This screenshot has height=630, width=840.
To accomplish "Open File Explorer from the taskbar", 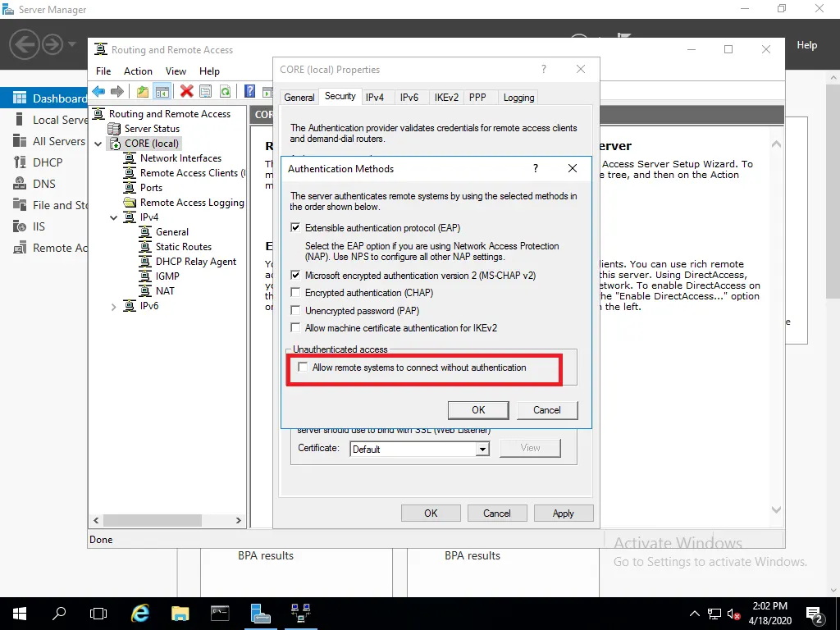I will pyautogui.click(x=180, y=613).
